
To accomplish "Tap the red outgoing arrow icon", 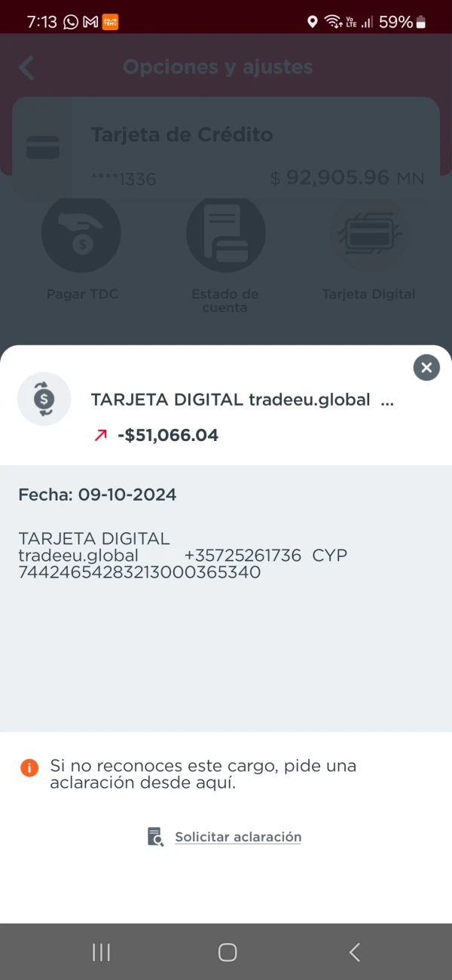I will pos(100,436).
